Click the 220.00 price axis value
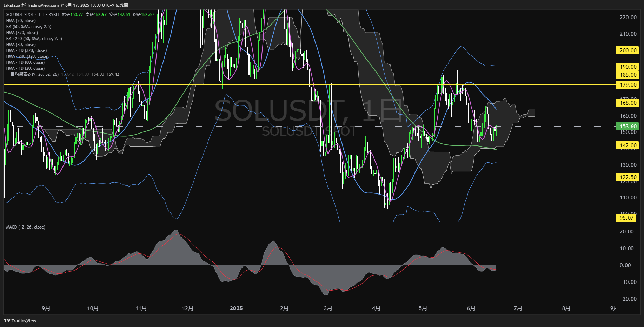Viewport: 644px width, 327px height. pyautogui.click(x=628, y=17)
